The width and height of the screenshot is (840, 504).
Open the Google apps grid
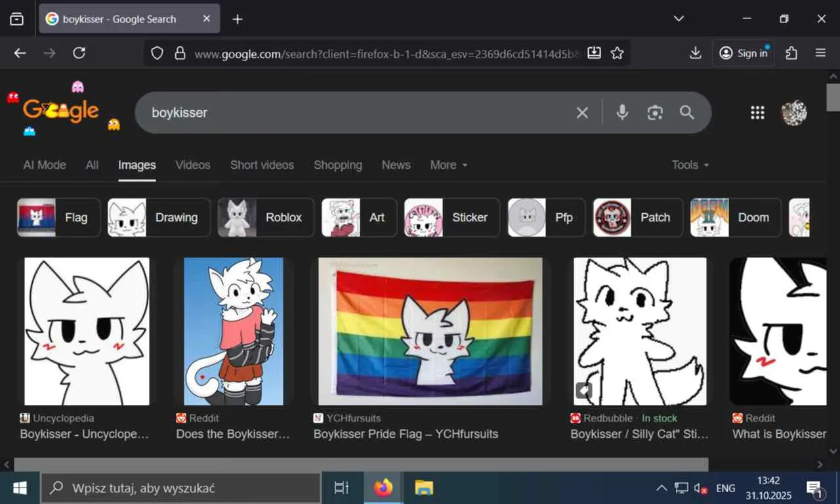point(758,113)
